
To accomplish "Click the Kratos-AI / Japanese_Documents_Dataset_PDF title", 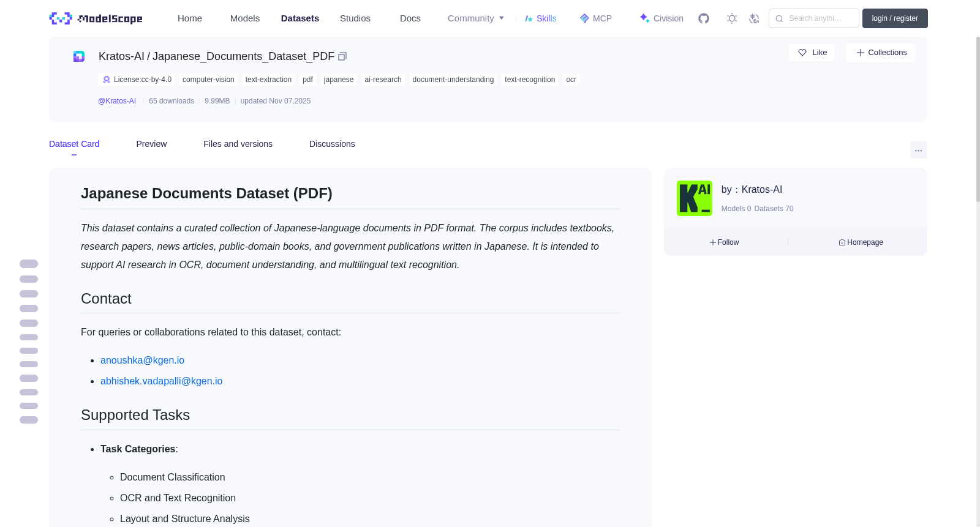I will (x=216, y=56).
